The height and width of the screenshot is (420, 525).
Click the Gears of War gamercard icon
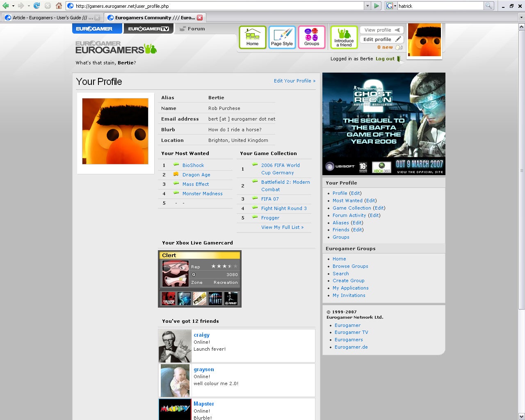pos(168,299)
